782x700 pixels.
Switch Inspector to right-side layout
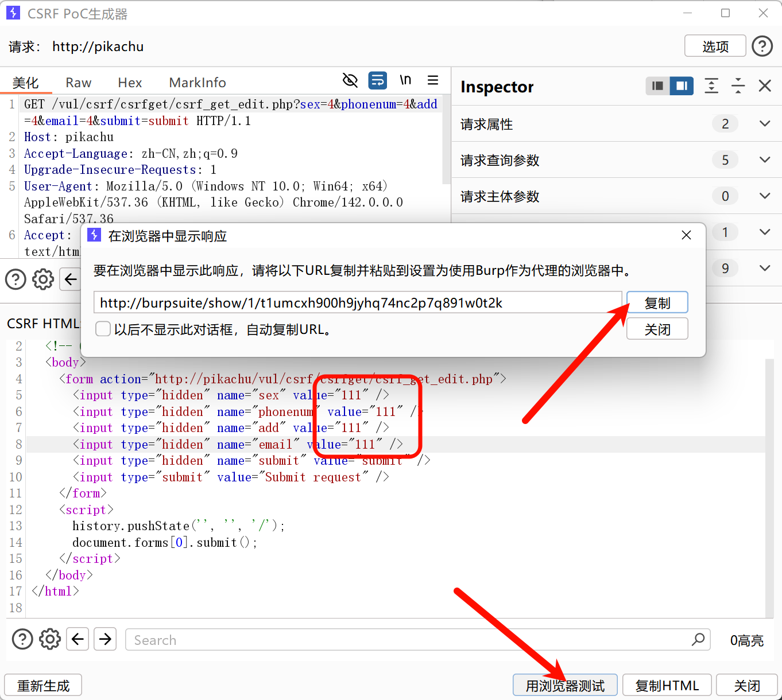(x=682, y=86)
